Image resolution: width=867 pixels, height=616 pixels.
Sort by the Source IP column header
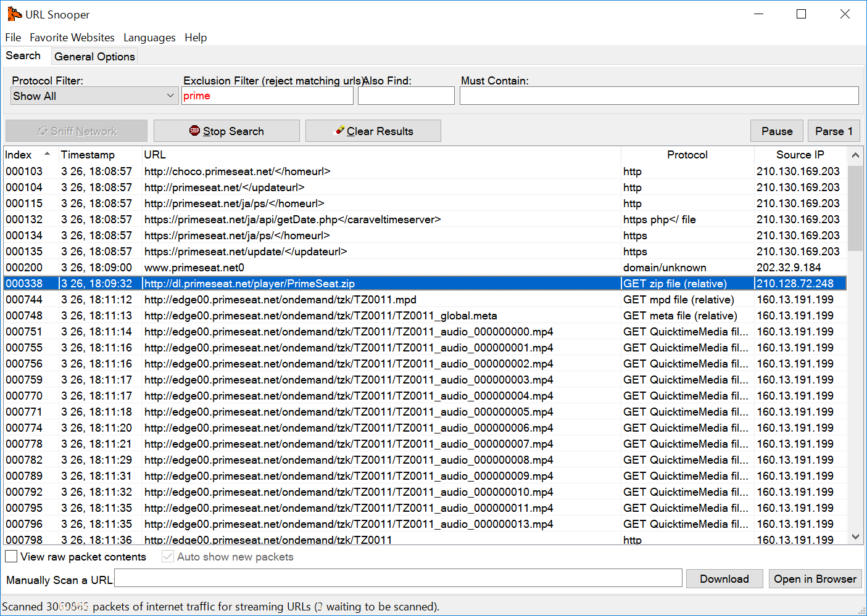point(800,155)
